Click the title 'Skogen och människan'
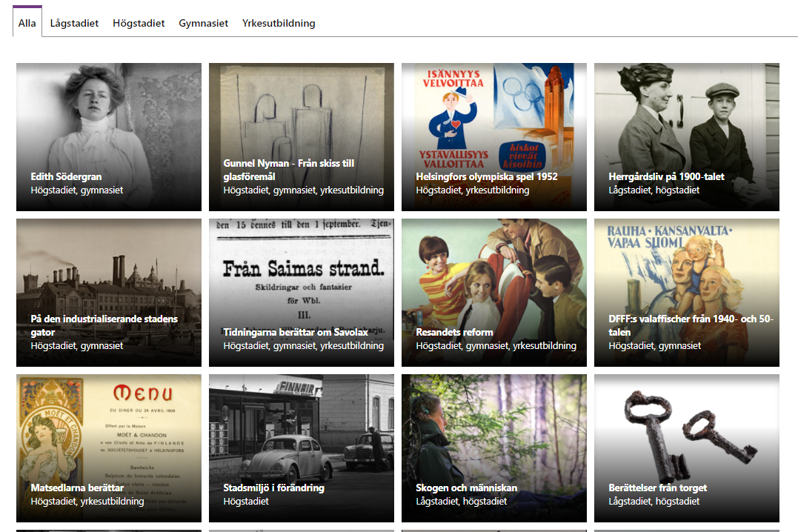 tap(466, 488)
